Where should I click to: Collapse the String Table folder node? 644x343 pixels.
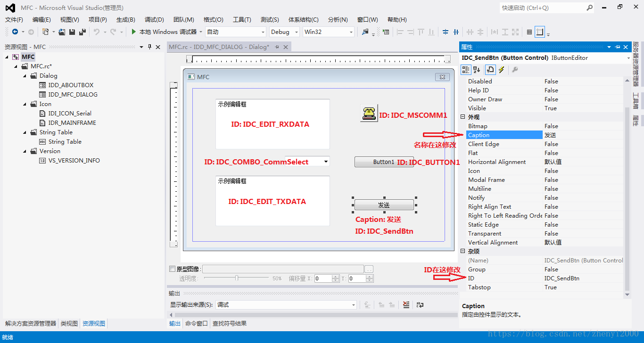click(25, 132)
